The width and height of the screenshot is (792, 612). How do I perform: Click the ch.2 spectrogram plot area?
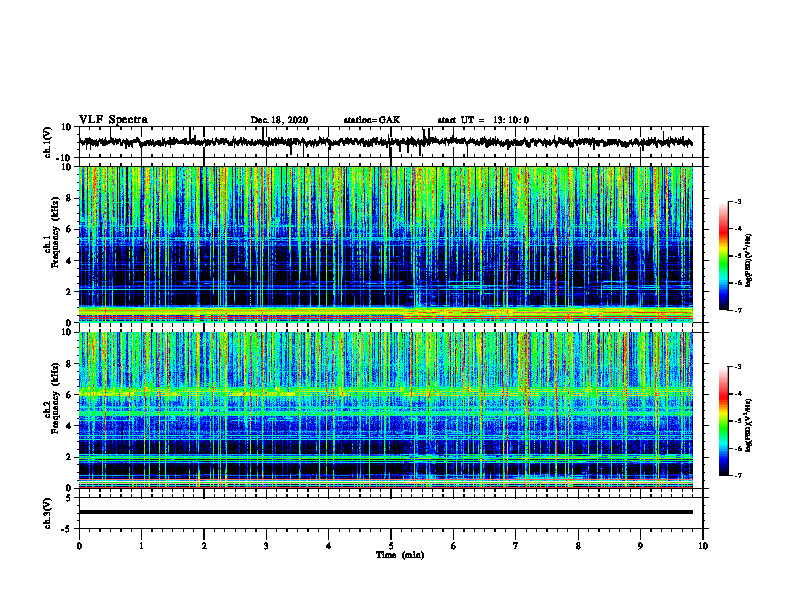[386, 410]
